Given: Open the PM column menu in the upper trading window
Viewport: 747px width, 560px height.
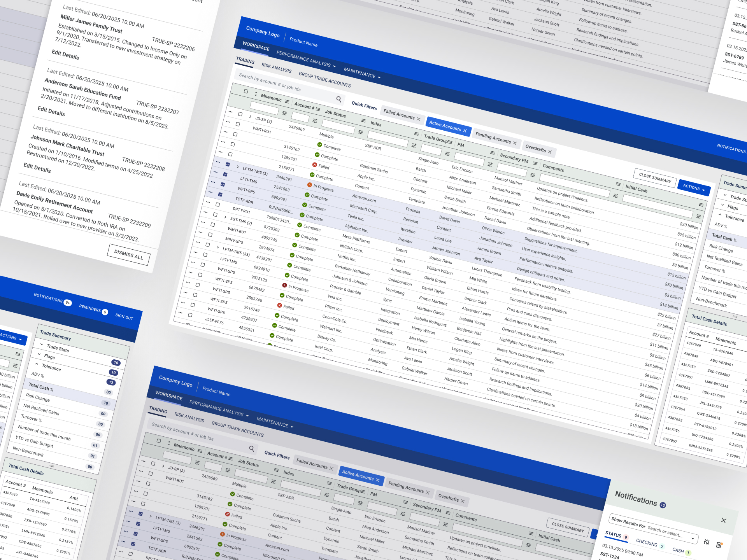Looking at the screenshot, I should pyautogui.click(x=493, y=153).
